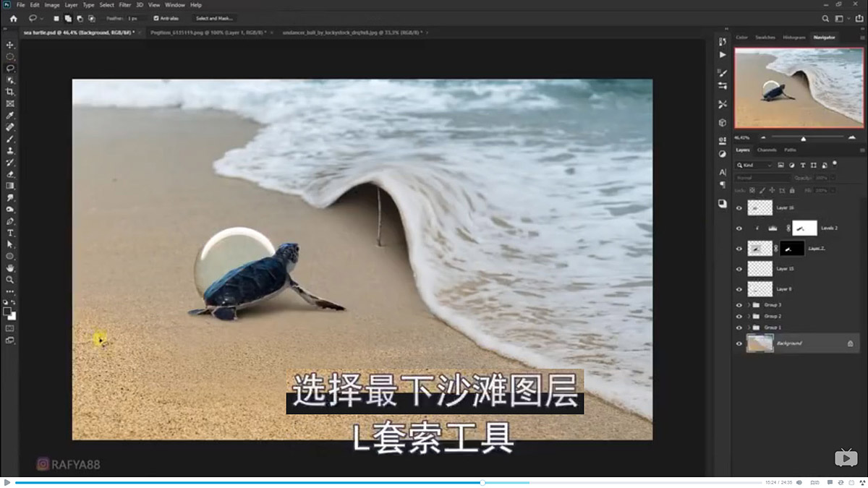Open the Kind filter dropdown

tap(754, 166)
